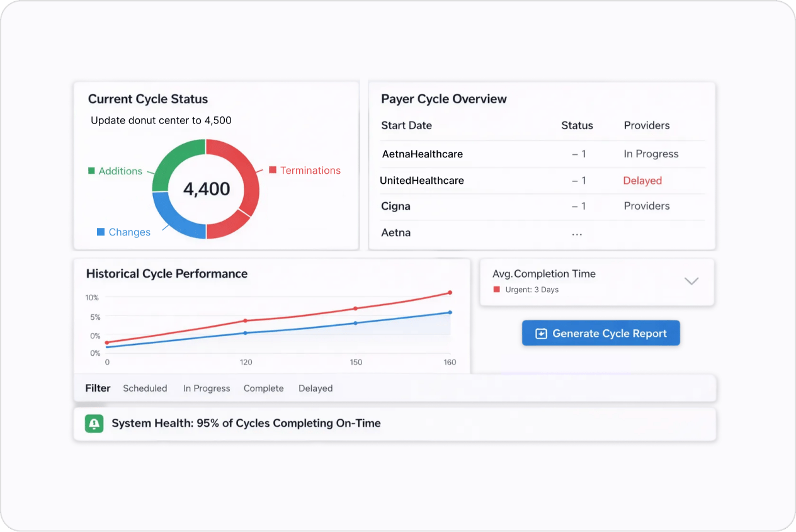Select the In Progress filter tab
796x532 pixels.
(207, 388)
